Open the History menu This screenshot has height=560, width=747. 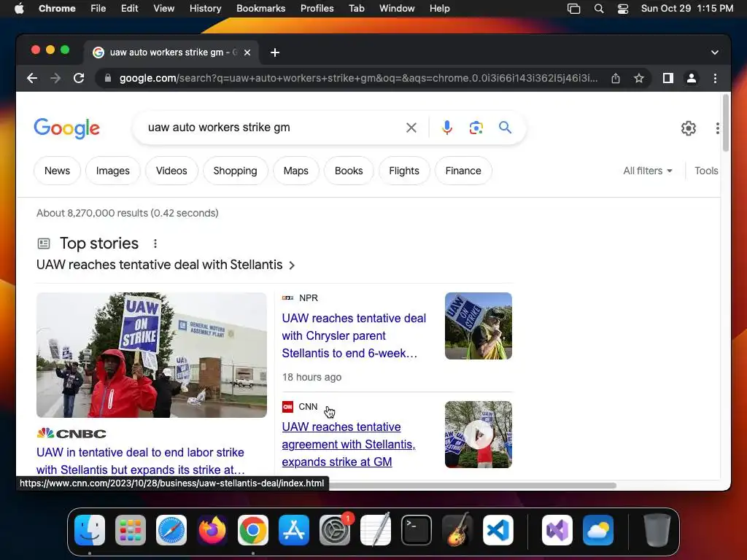205,9
